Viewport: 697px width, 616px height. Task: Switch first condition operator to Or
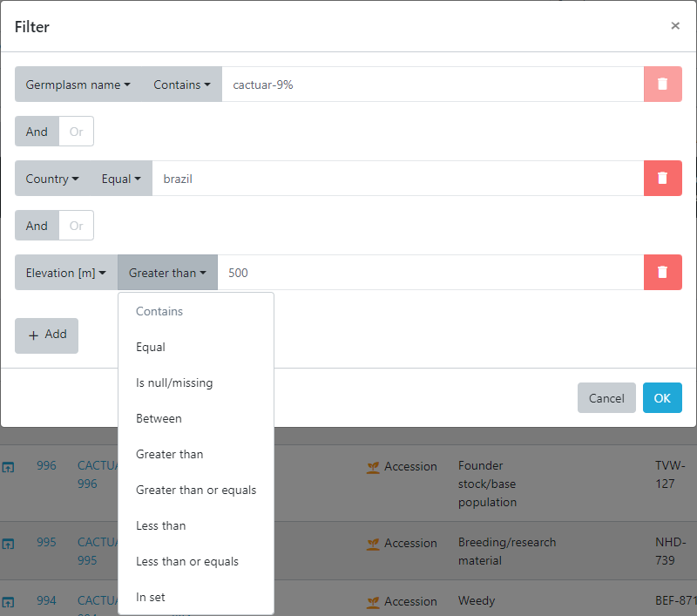click(x=76, y=132)
